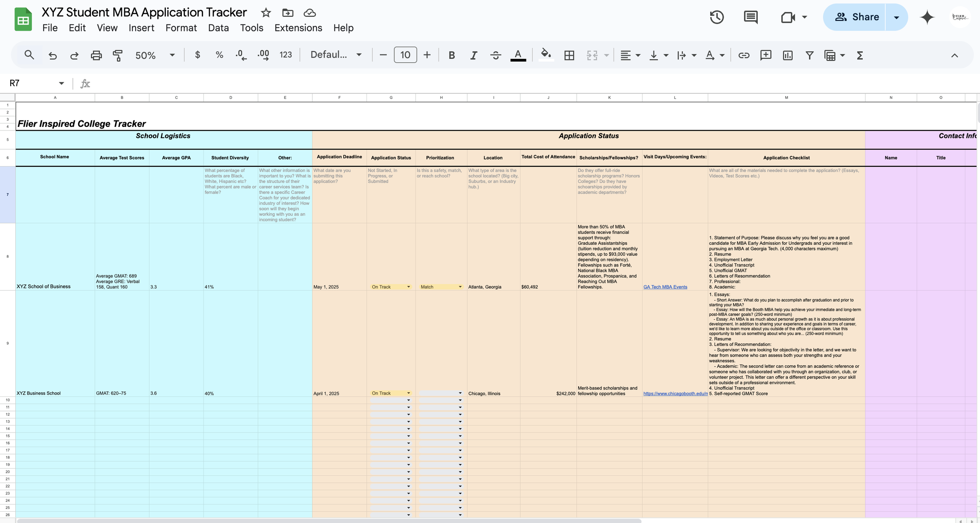Open zoom level 50% dropdown
The width and height of the screenshot is (980, 523).
point(155,55)
